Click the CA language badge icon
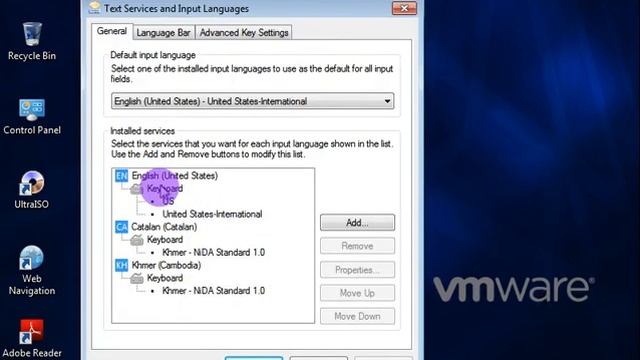 (122, 227)
